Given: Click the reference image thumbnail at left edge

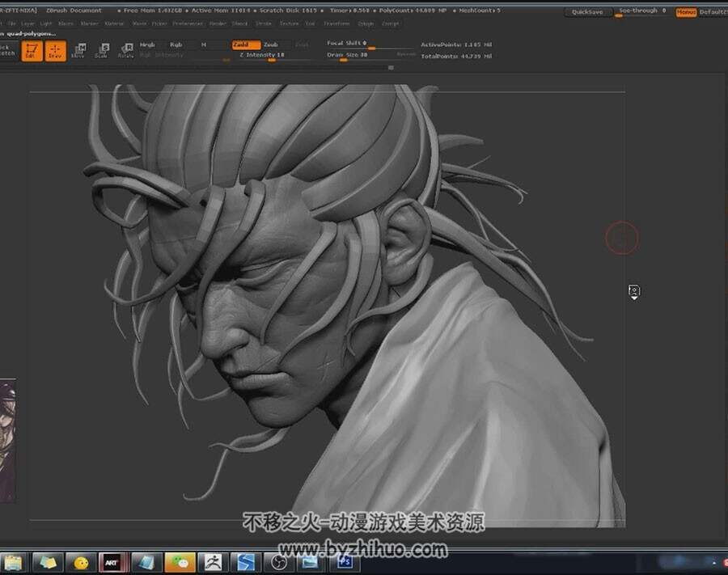Looking at the screenshot, I should 8,440.
